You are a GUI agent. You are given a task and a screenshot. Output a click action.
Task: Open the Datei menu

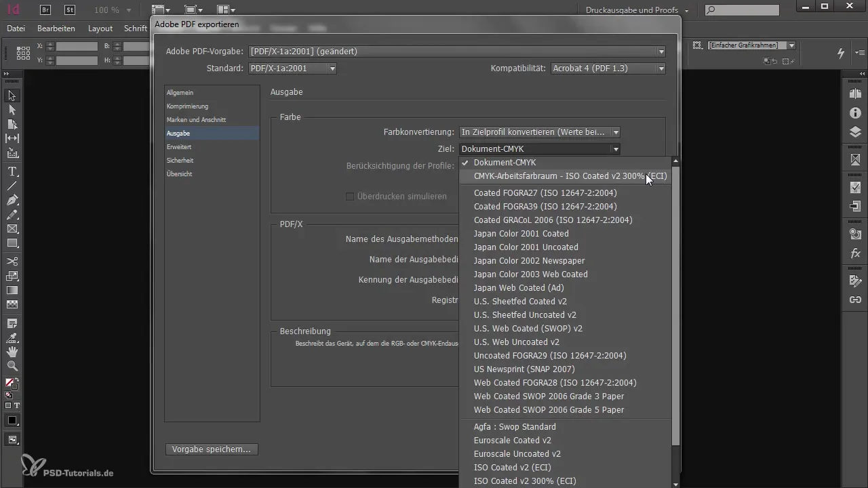16,28
